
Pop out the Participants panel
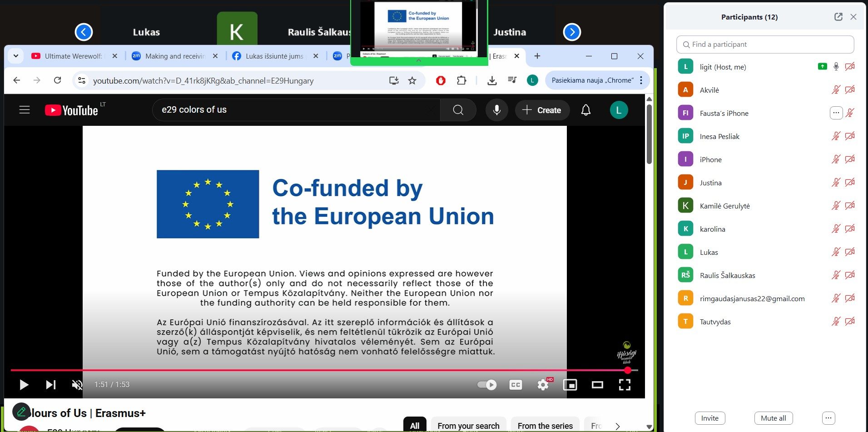838,17
